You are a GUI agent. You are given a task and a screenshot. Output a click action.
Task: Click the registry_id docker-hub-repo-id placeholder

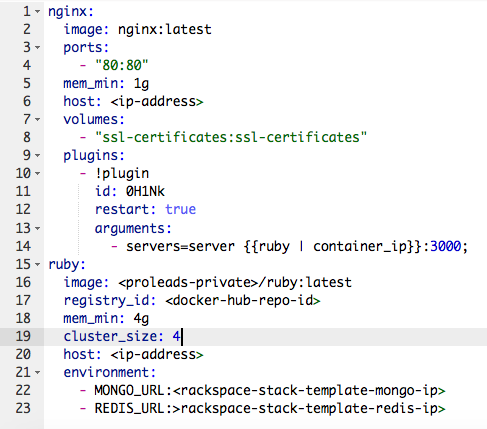click(x=243, y=301)
